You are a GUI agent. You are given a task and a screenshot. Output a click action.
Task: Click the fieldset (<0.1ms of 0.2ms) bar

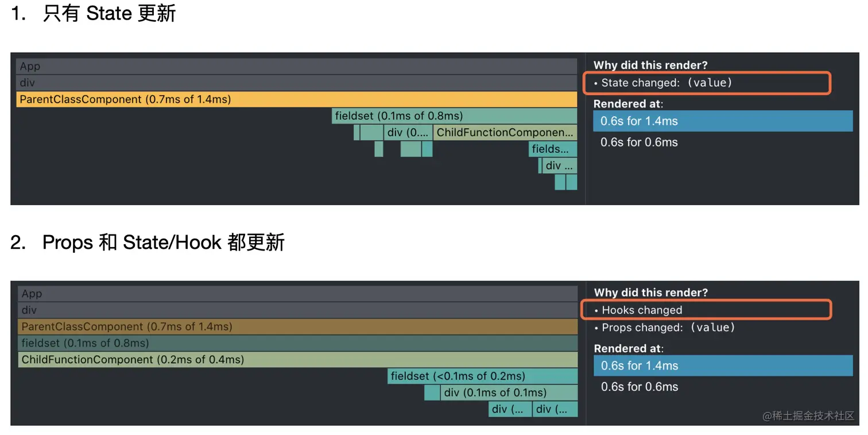[x=482, y=376]
